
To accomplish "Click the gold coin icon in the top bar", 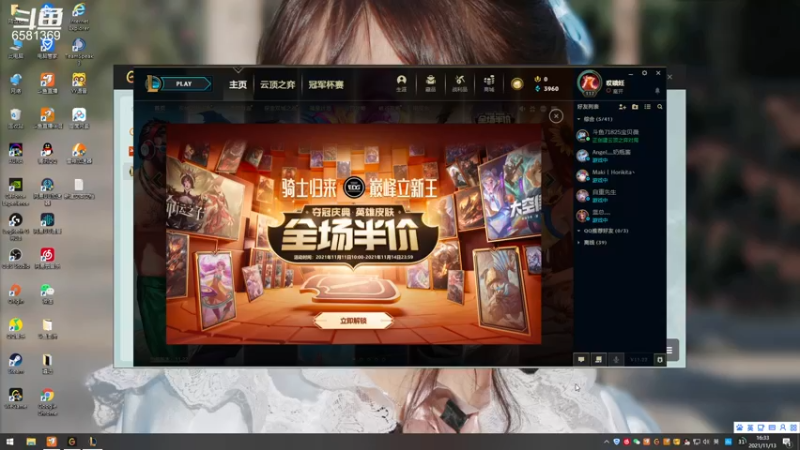I will [517, 84].
